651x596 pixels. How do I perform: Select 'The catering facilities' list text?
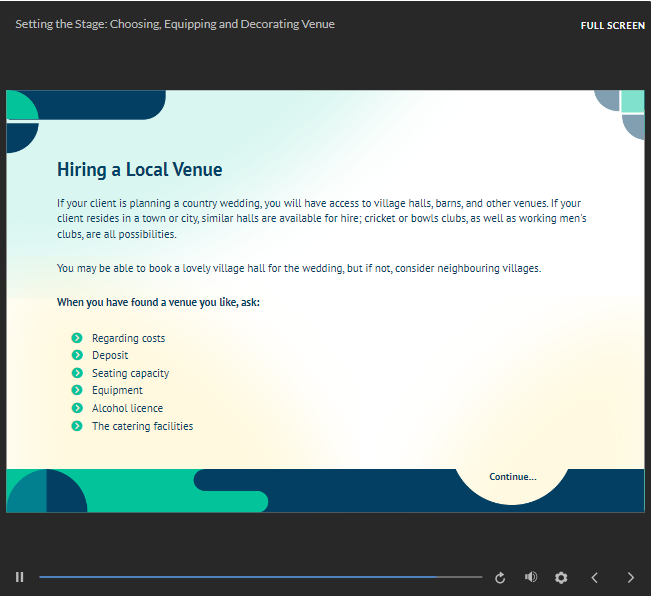point(142,426)
